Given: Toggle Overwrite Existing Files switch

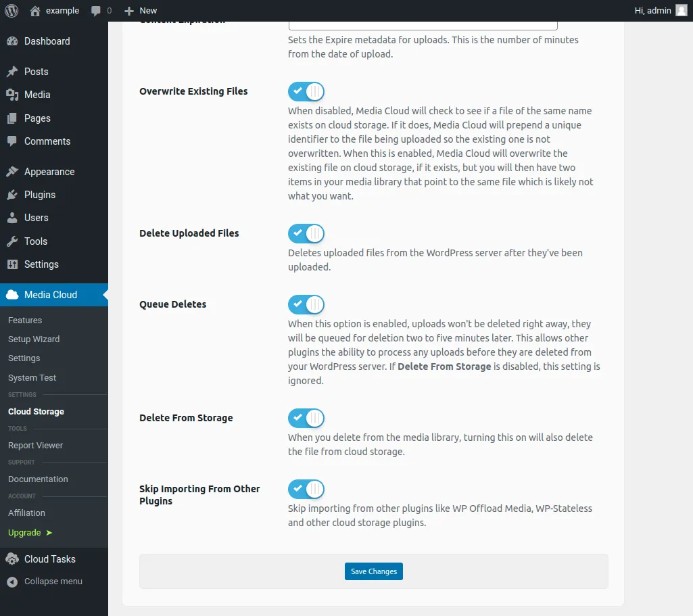Looking at the screenshot, I should [306, 91].
